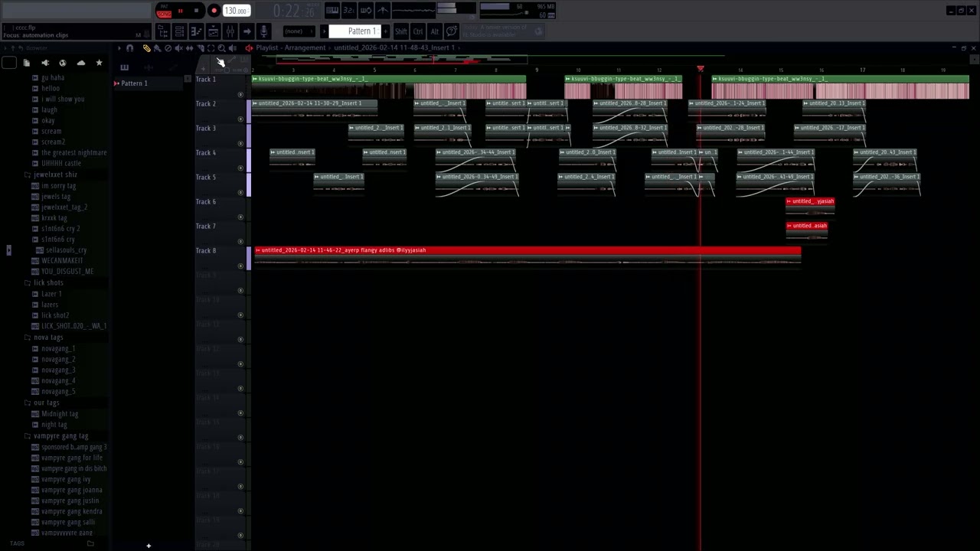Mute Track 5 using its dot toggle
Viewport: 980px width, 551px height.
pos(240,193)
